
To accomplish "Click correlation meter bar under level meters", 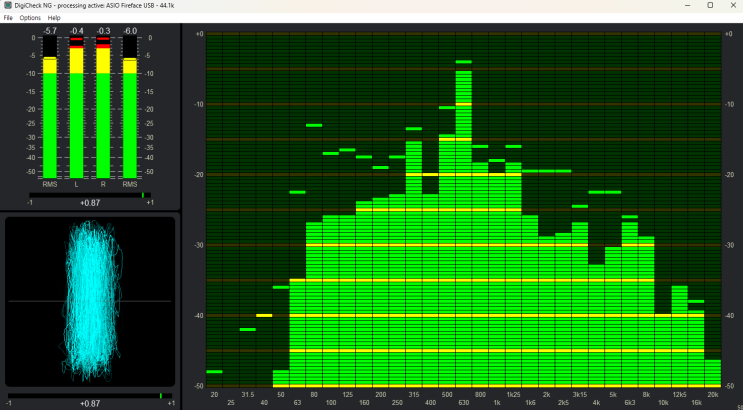I will point(90,195).
